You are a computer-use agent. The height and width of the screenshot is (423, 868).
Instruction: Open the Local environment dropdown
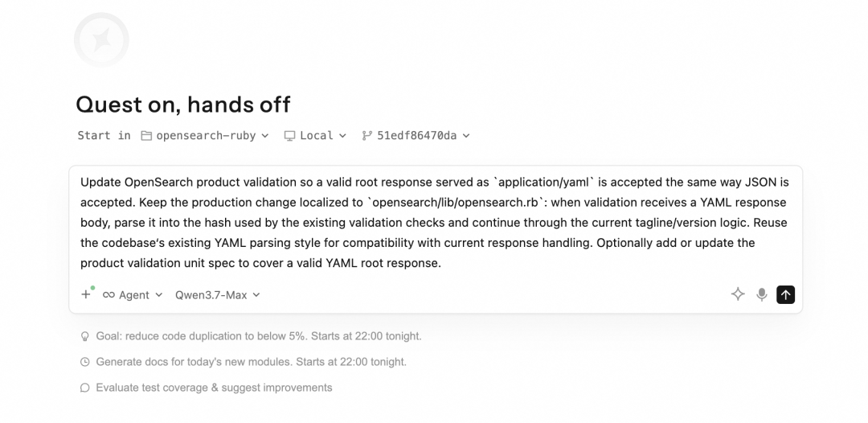pos(315,136)
